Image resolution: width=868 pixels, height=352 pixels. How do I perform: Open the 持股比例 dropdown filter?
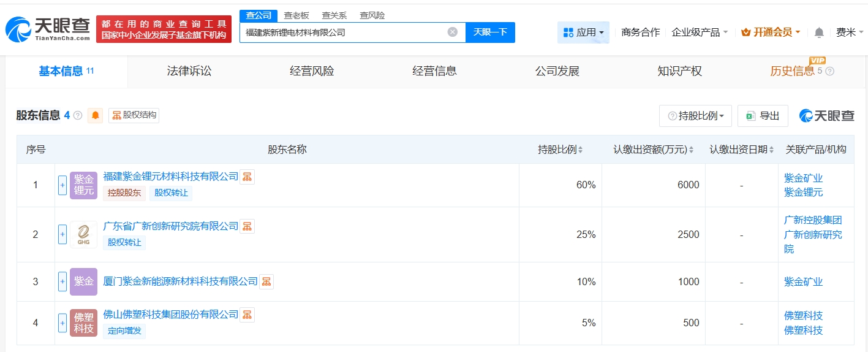point(695,116)
